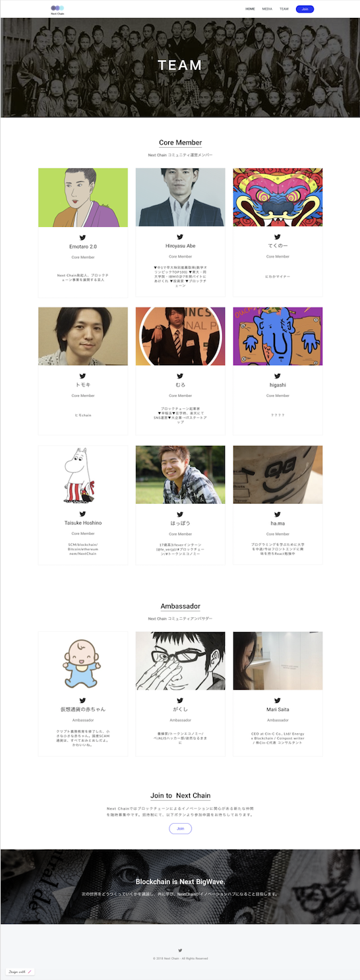The image size is (360, 980).
Task: Open the Twitter icon for トモキ
Action: [x=83, y=376]
